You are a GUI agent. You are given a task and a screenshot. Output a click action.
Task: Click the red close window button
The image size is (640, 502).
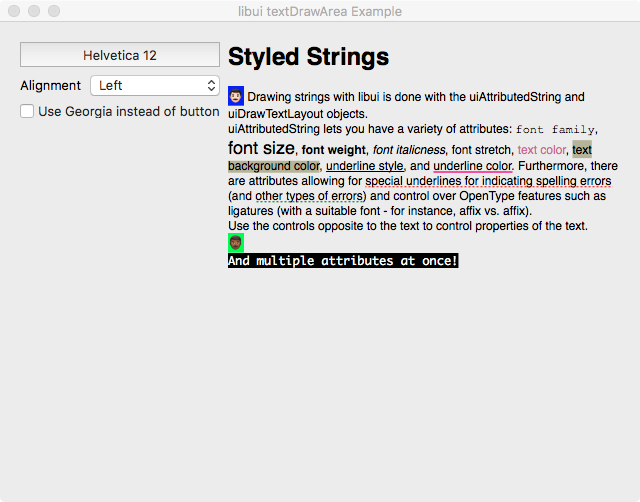coord(14,12)
